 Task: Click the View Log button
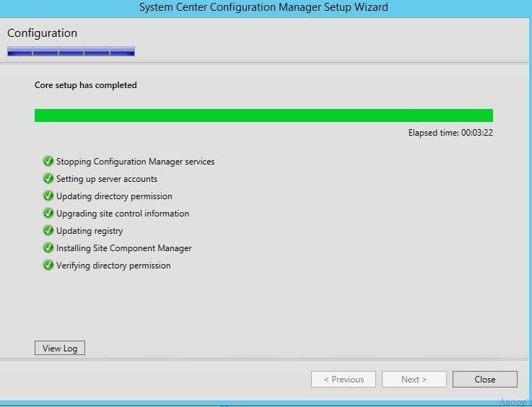tap(60, 348)
